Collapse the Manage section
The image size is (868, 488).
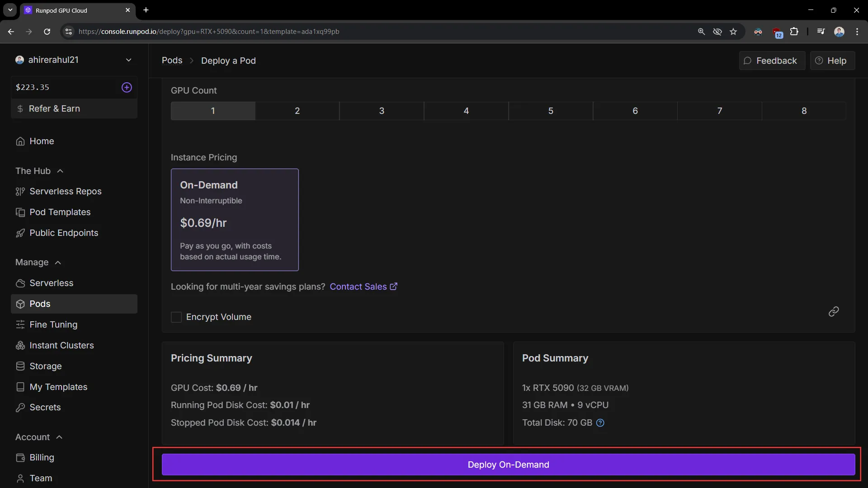[58, 263]
